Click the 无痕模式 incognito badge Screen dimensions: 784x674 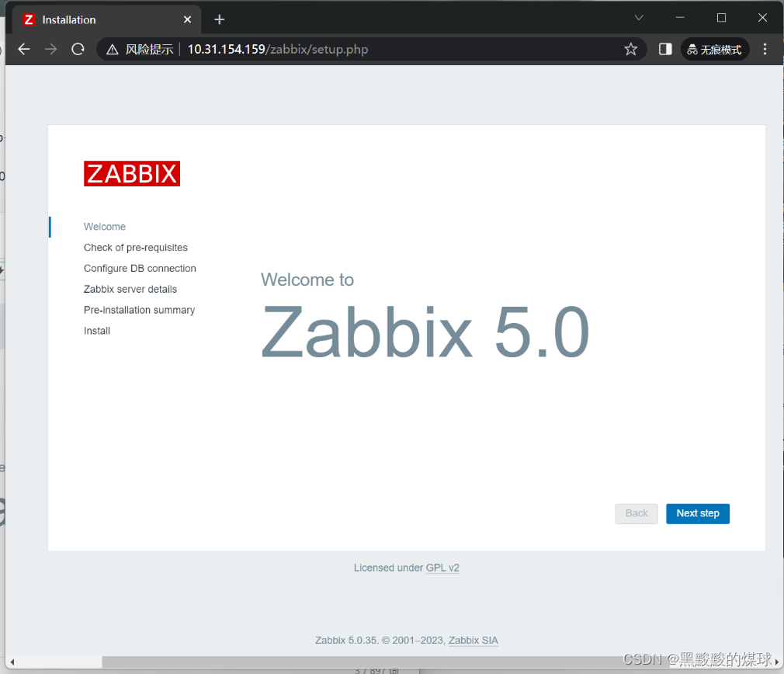point(714,49)
